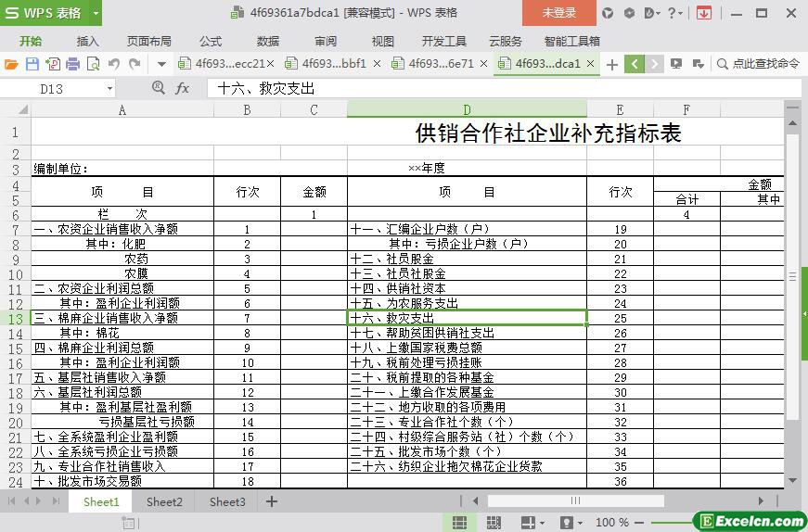Select cell 三、棉麻企业销售收入净额

122,318
